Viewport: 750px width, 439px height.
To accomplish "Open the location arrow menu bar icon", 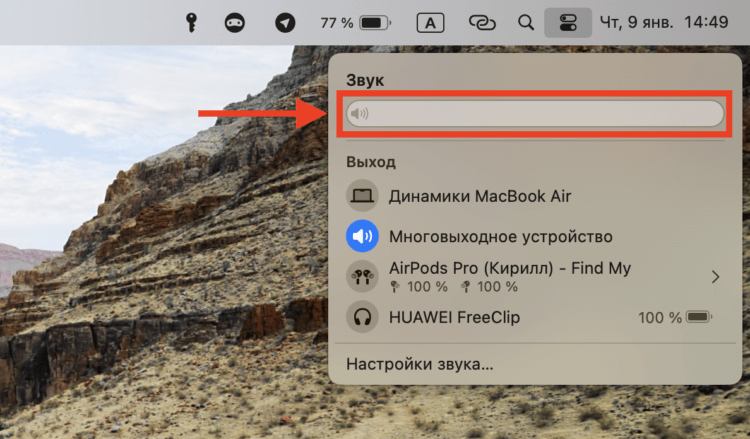I will [x=285, y=23].
